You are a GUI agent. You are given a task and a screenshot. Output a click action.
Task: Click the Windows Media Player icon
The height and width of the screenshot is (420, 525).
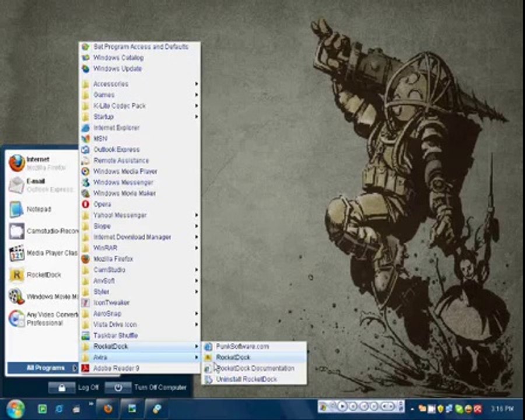coord(86,171)
